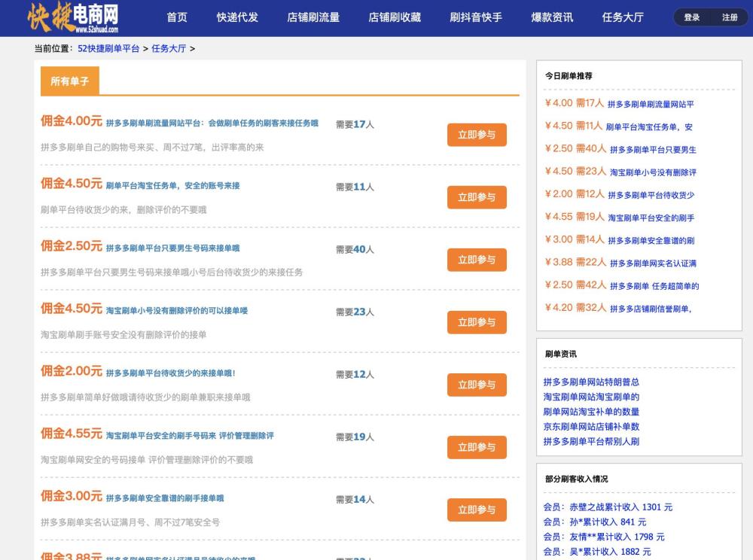Image resolution: width=753 pixels, height=560 pixels.
Task: Click 立即参与 for the 需要23人 task
Action: tap(477, 322)
